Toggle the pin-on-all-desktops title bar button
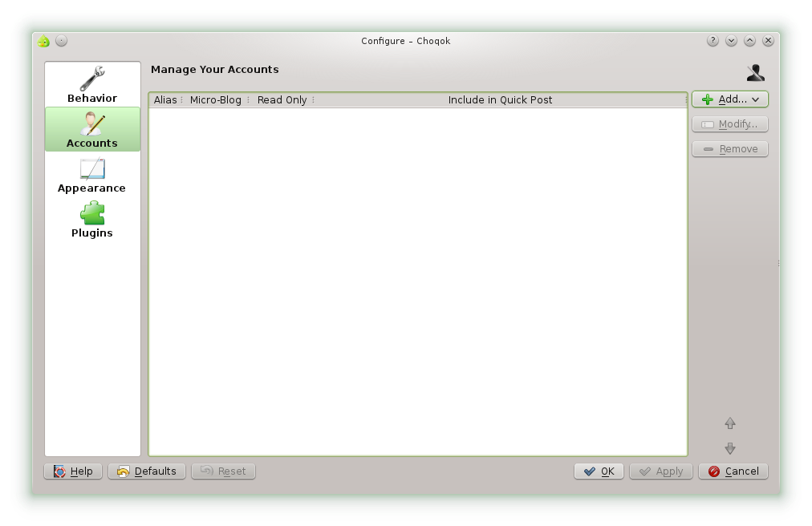The height and width of the screenshot is (526, 812). point(62,41)
